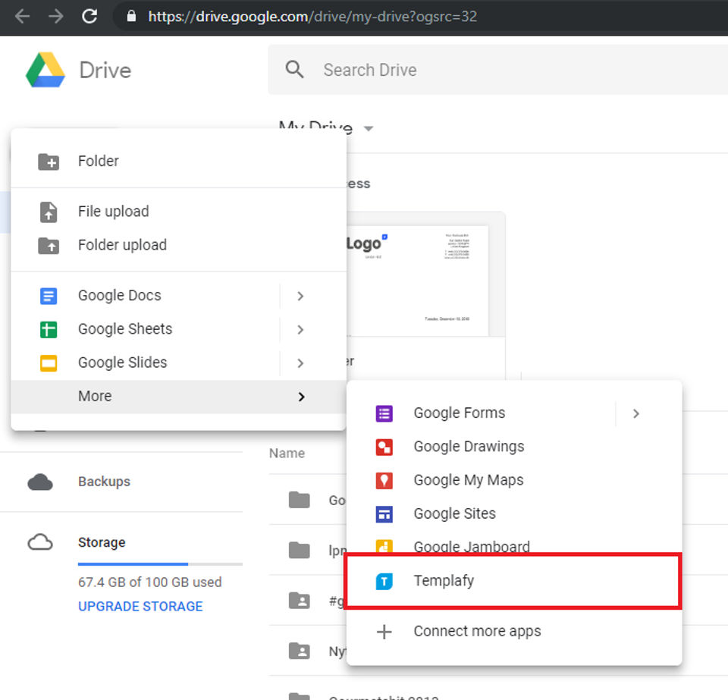The width and height of the screenshot is (728, 700).
Task: Open Backups in the sidebar
Action: [x=104, y=482]
